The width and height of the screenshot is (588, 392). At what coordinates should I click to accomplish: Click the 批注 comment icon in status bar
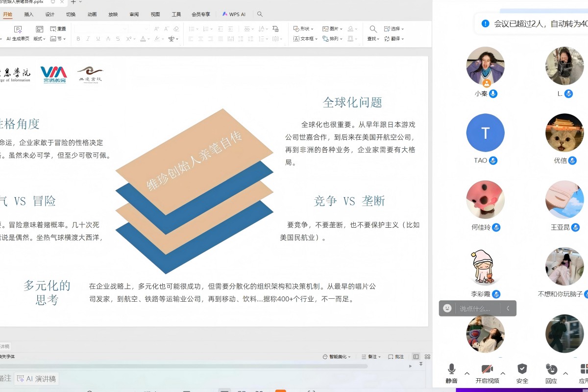click(396, 357)
